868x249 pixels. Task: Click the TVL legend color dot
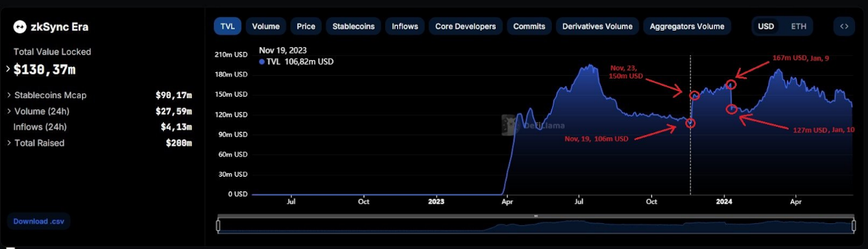tap(262, 62)
